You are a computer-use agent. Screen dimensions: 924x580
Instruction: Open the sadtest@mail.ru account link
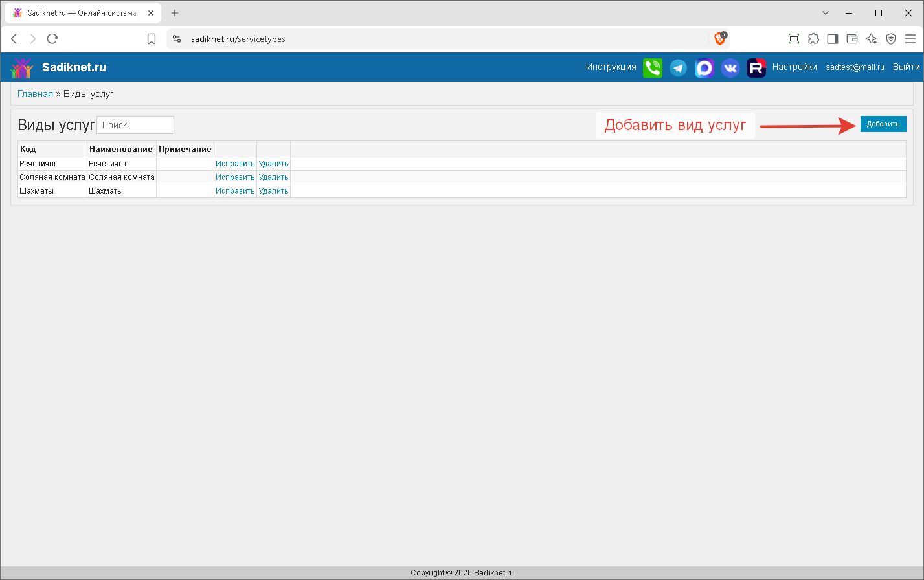[x=855, y=67]
